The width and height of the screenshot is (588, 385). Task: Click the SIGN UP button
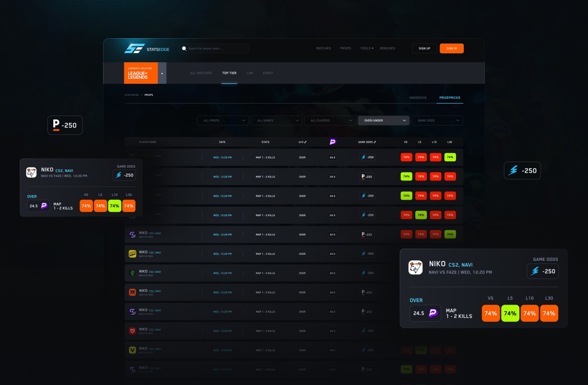click(424, 48)
